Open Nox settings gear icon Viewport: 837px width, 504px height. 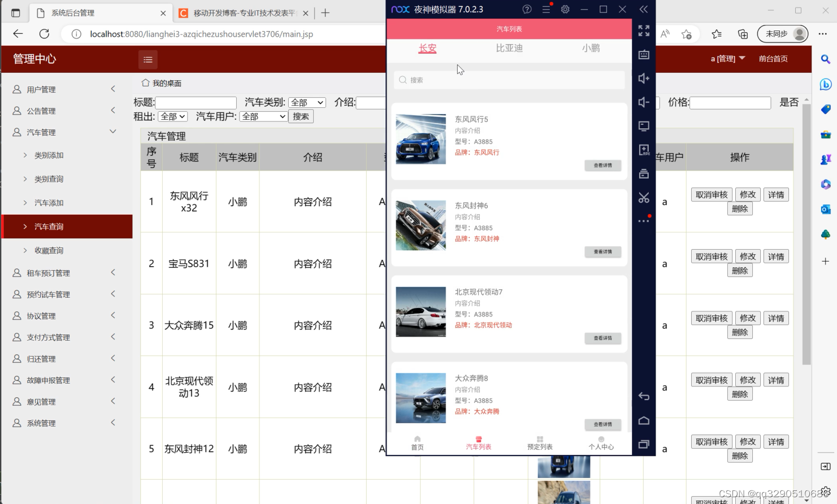click(x=565, y=9)
